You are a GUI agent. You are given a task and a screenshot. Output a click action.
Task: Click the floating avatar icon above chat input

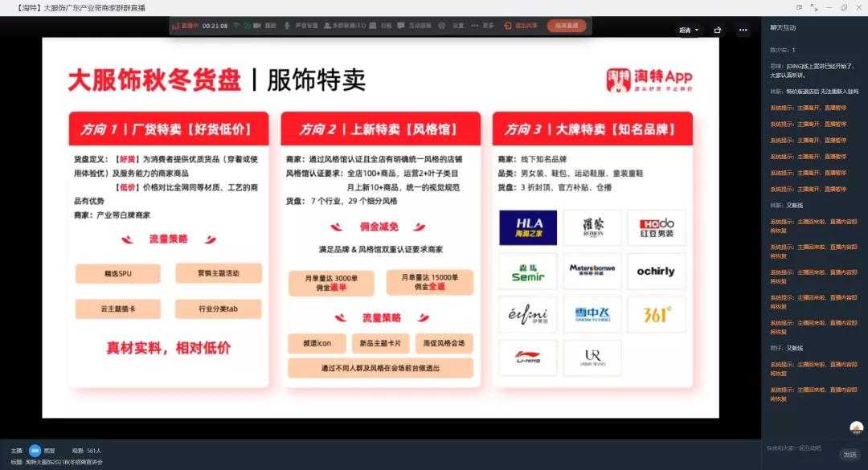coord(856,428)
